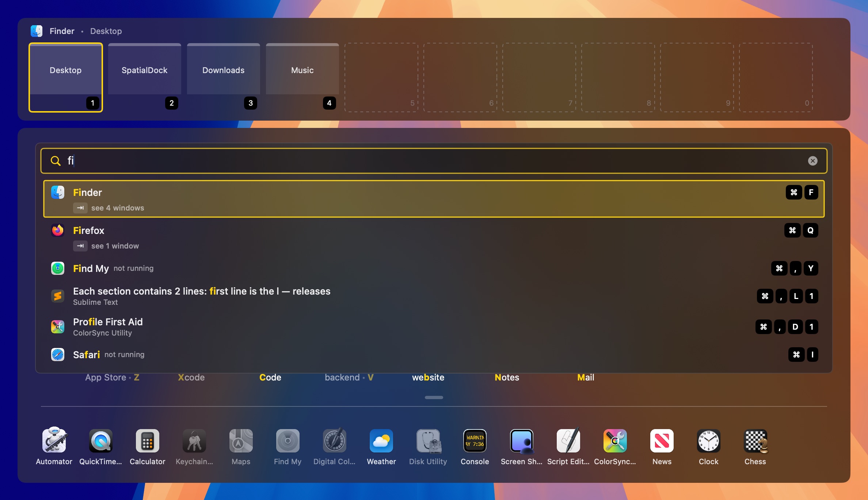Open the Clock app icon
This screenshot has height=500, width=868.
point(709,440)
